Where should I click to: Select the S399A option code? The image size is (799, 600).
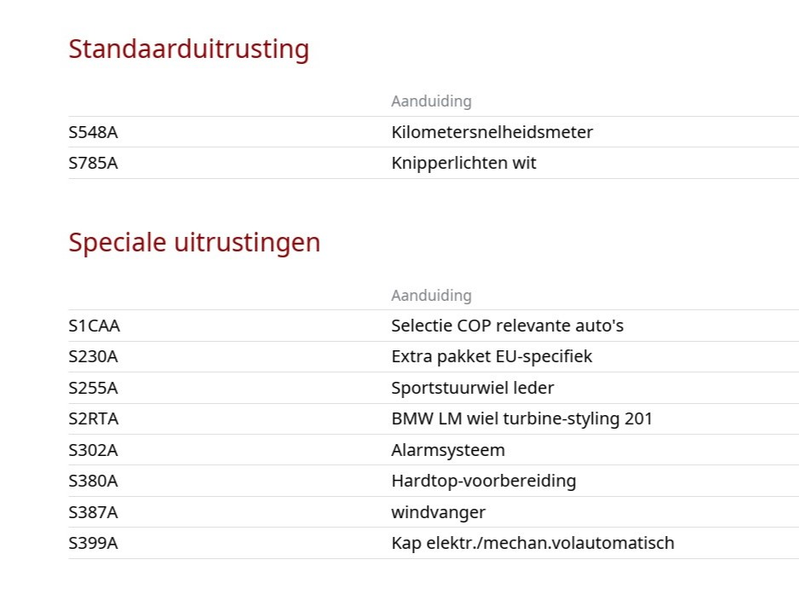tap(93, 543)
